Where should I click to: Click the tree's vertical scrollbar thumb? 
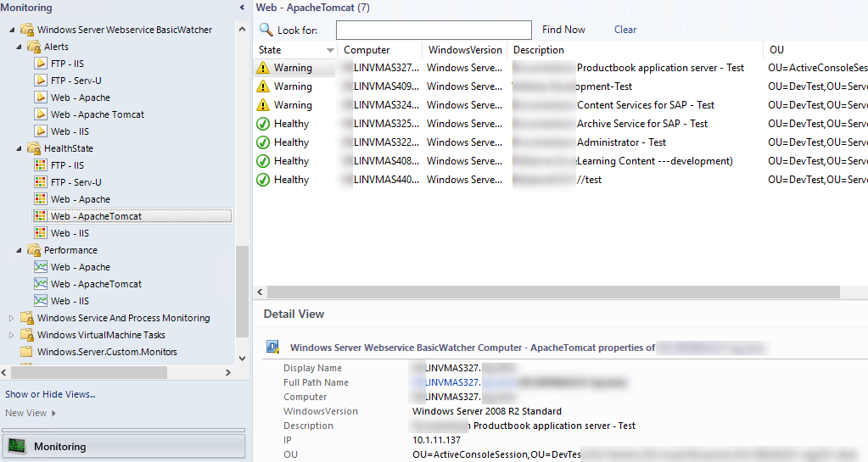pos(242,292)
